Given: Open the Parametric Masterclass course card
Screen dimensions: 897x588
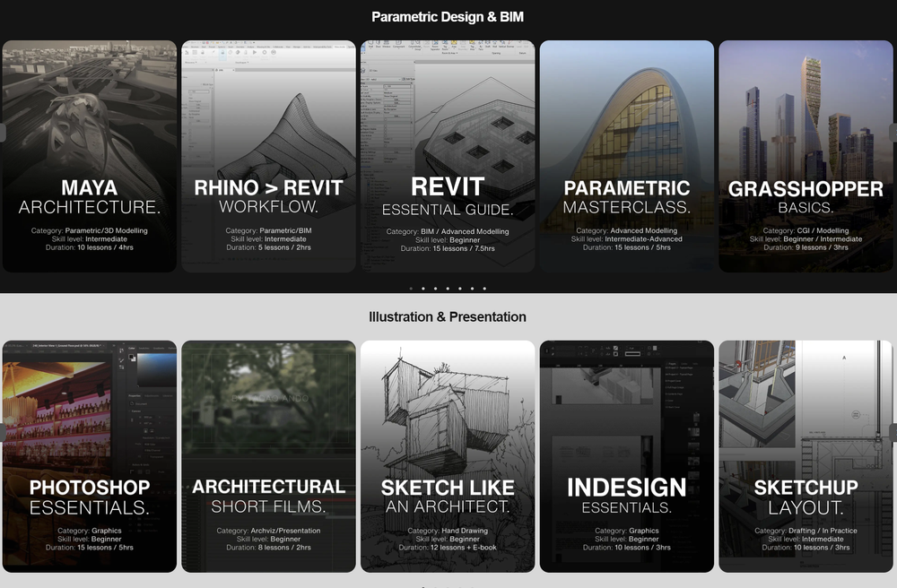Looking at the screenshot, I should [627, 156].
